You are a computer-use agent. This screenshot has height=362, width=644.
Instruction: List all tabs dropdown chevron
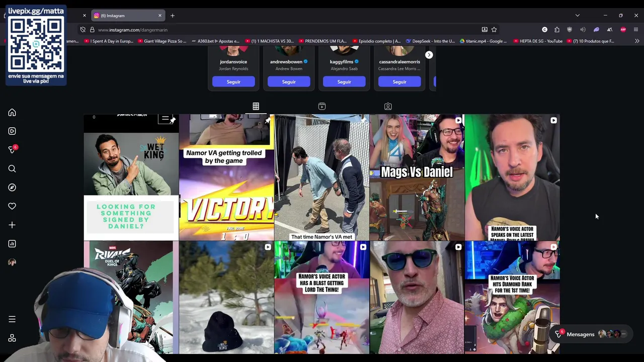578,16
